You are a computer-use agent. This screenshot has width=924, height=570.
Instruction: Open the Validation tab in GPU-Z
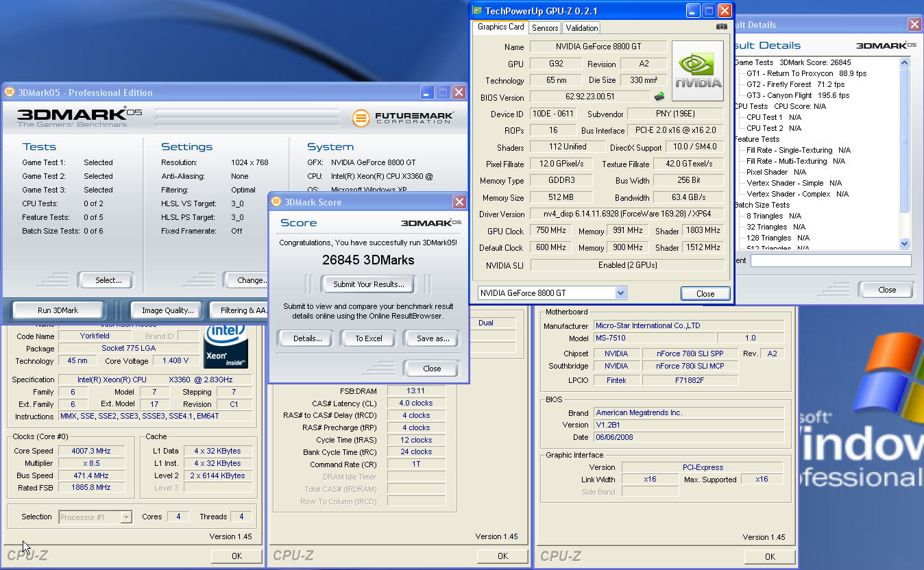pyautogui.click(x=582, y=27)
